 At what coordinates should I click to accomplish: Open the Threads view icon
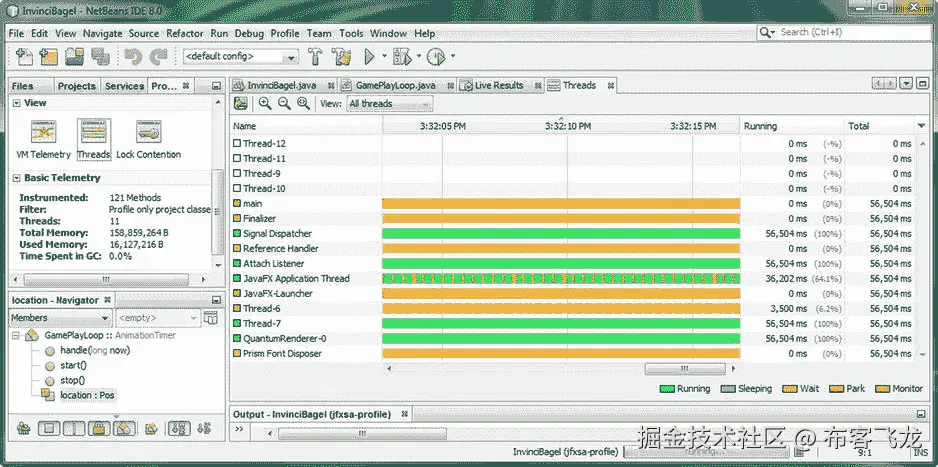94,132
